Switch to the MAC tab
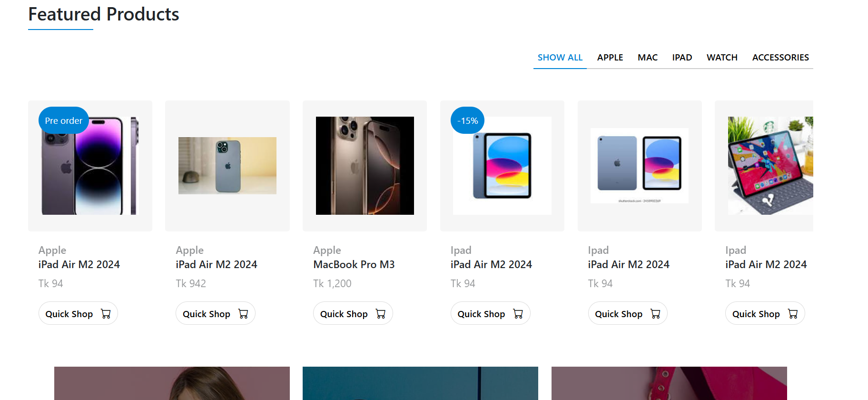 648,58
